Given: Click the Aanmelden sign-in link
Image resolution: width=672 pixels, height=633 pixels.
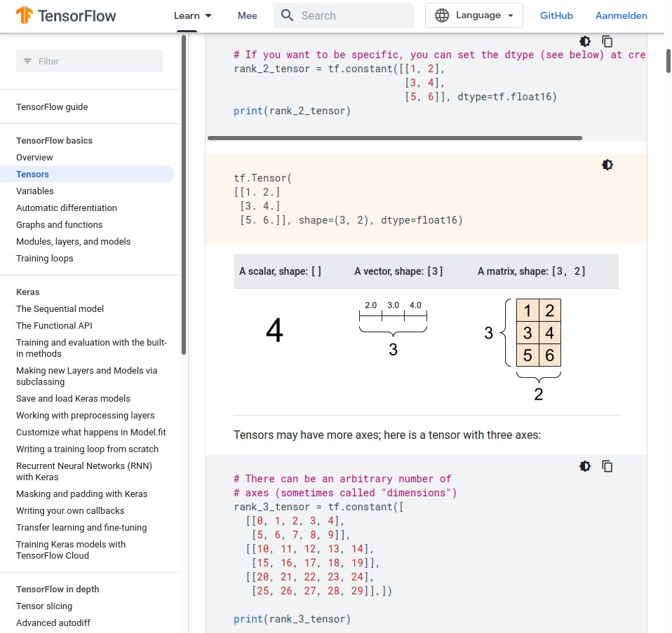Looking at the screenshot, I should [x=621, y=16].
